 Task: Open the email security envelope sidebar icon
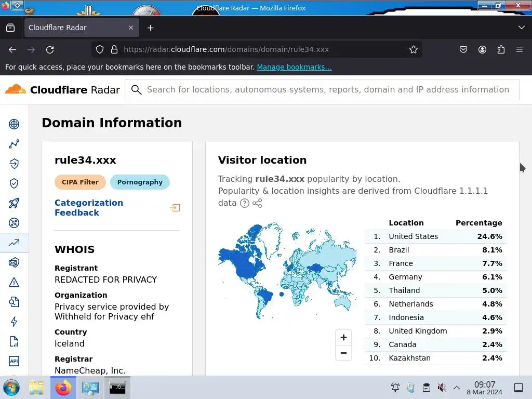[14, 262]
